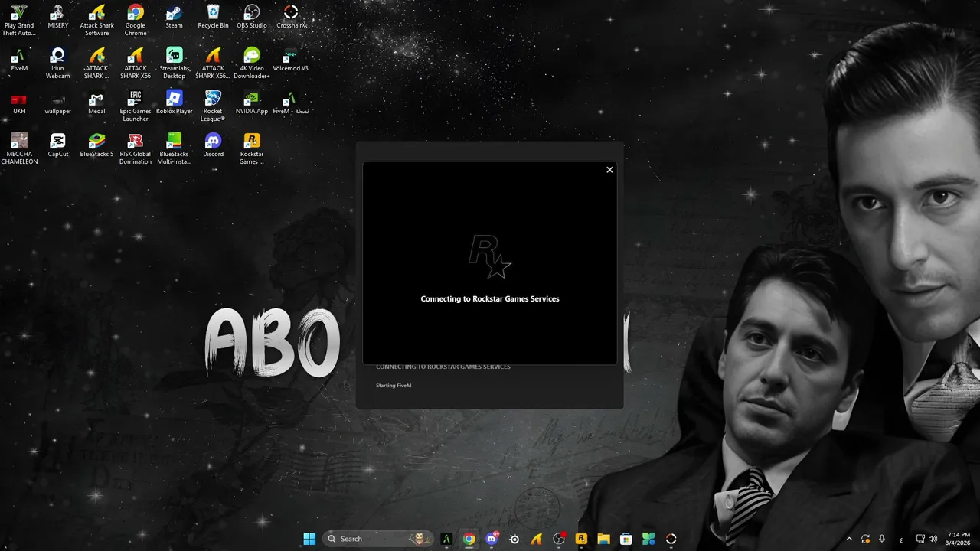Screen dimensions: 980x551
Task: Open the volume control in system tray
Action: click(x=933, y=539)
